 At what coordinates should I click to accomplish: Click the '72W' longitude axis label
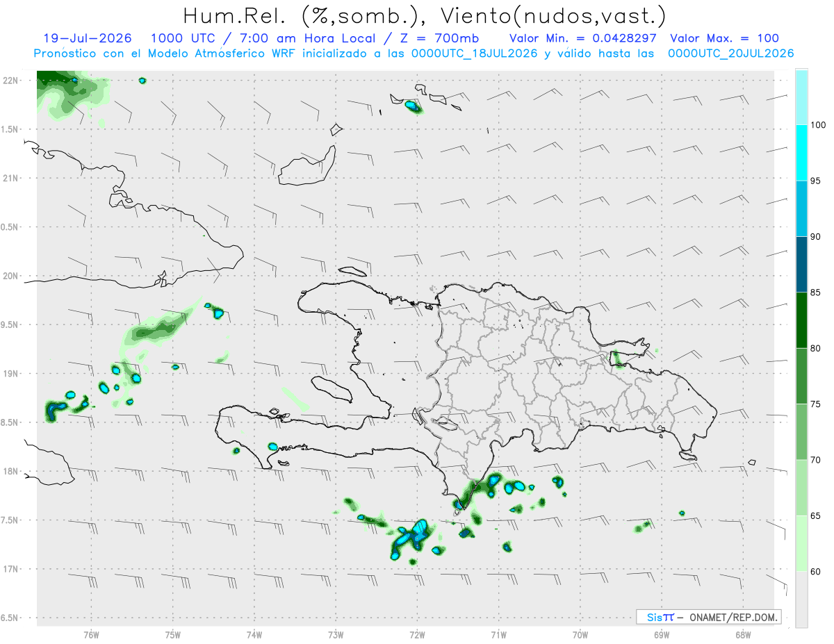pyautogui.click(x=417, y=634)
